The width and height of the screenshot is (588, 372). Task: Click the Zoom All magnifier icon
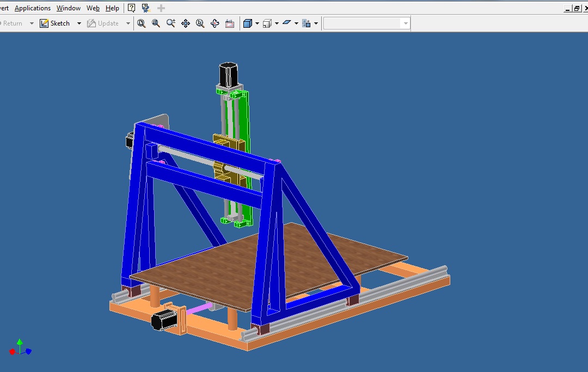point(142,23)
